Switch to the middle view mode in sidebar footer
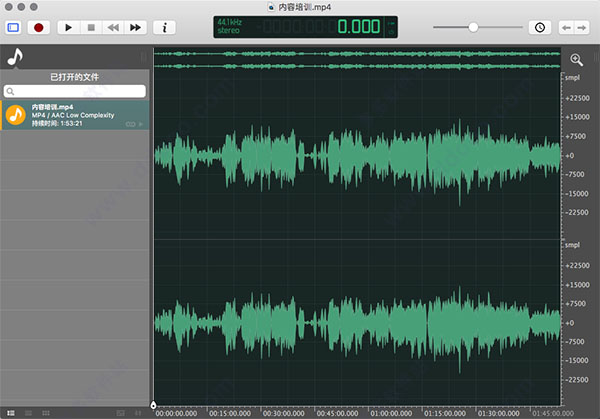Viewport: 600px width, 419px height. [28, 413]
